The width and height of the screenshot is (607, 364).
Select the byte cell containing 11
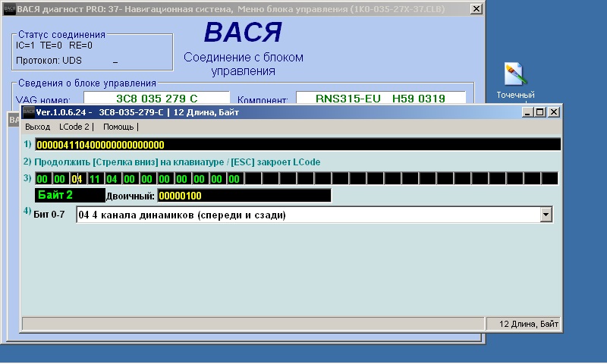[x=94, y=179]
